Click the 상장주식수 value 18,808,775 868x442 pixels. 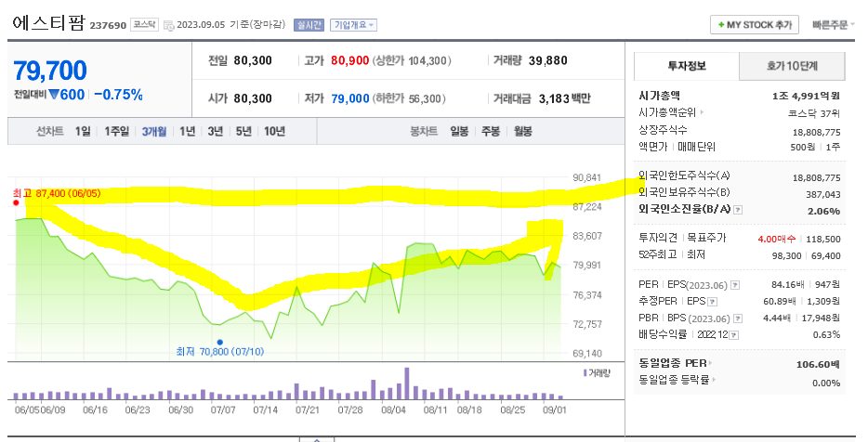[817, 132]
